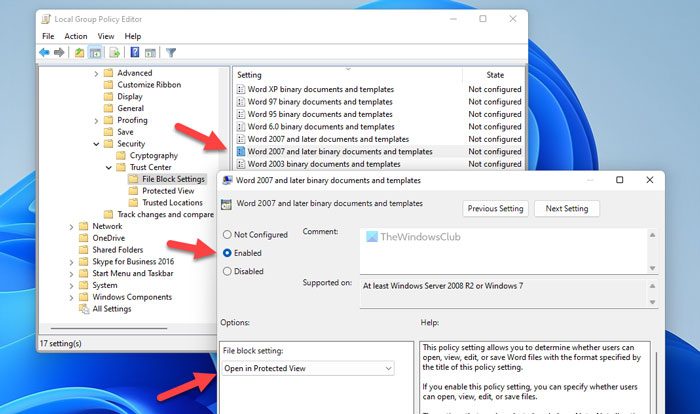The image size is (700, 414).
Task: Click the Previous Setting button
Action: [496, 209]
